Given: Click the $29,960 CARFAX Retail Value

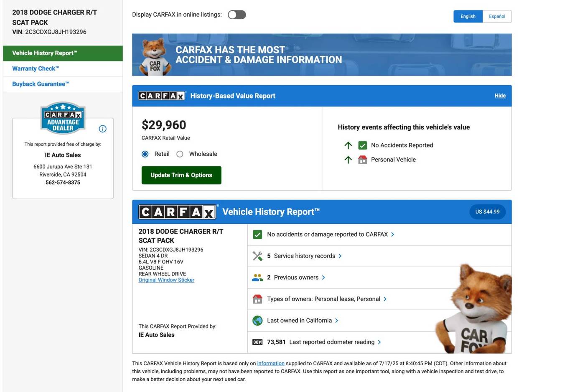Looking at the screenshot, I should click(164, 125).
